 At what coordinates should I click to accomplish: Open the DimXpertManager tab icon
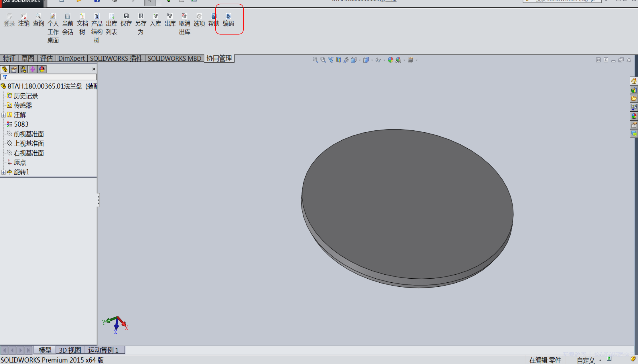[33, 69]
